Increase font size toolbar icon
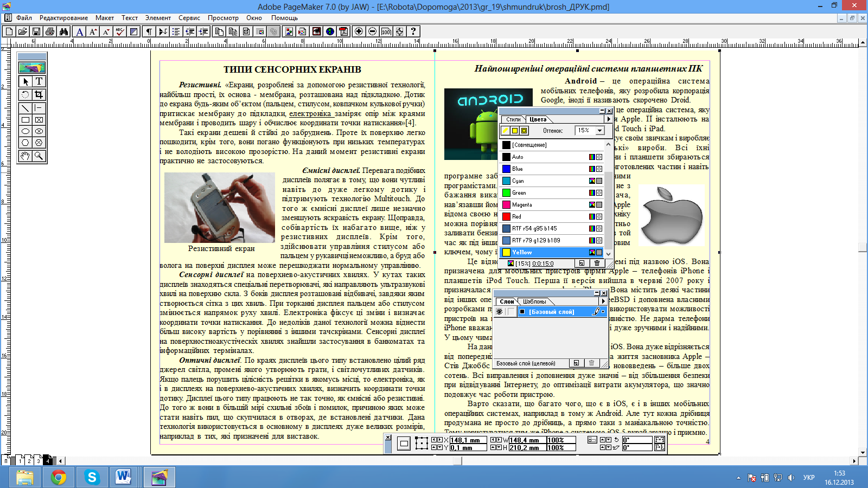 93,31
